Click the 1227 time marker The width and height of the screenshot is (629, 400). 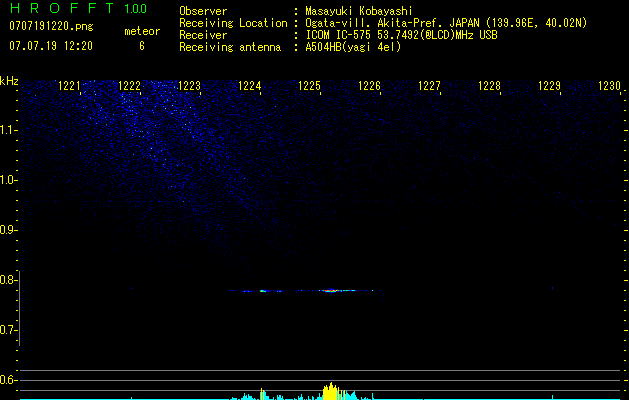pyautogui.click(x=429, y=86)
